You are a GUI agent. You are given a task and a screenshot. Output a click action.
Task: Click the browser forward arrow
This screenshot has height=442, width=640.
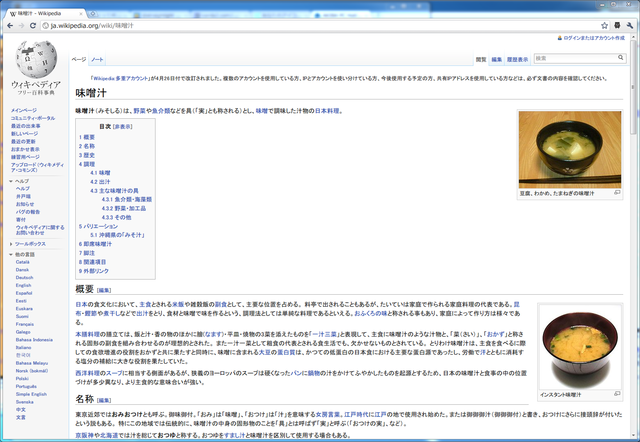point(21,25)
